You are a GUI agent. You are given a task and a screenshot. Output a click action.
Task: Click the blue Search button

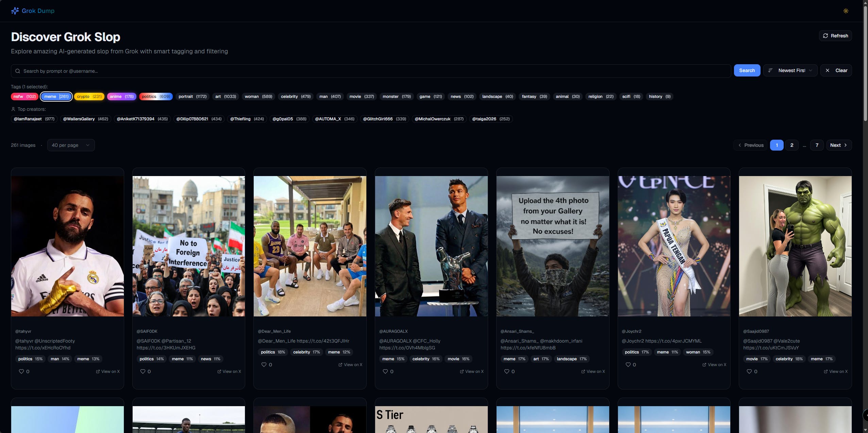coord(747,70)
